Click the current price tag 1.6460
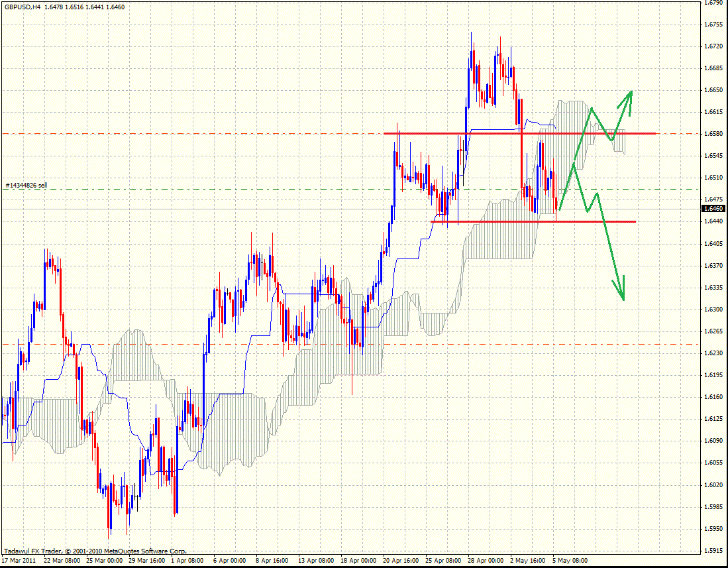 pos(714,209)
